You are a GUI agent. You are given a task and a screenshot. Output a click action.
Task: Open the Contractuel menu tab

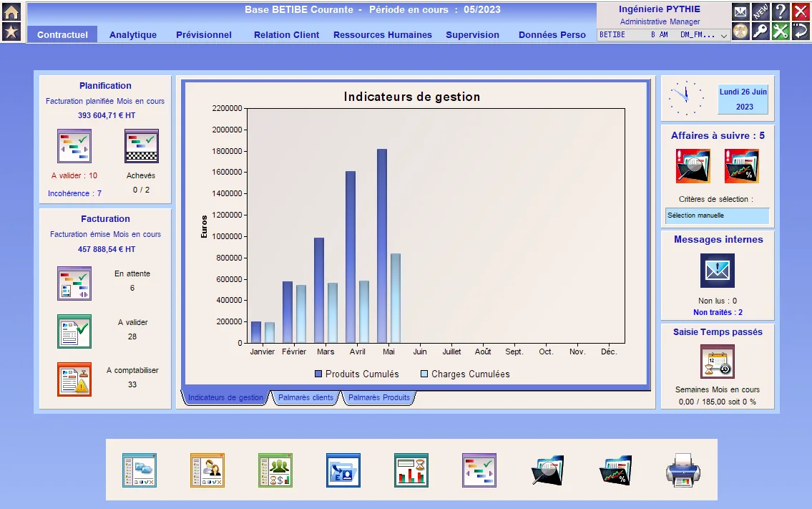[62, 35]
